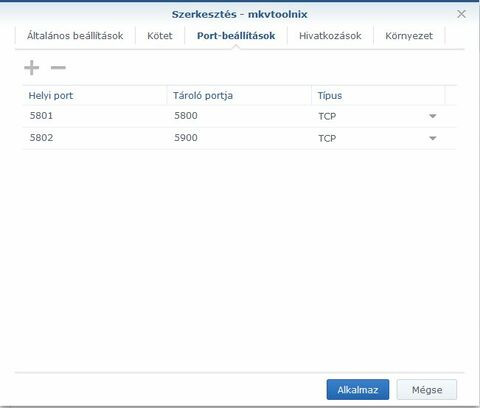Open the Környezet tab
This screenshot has width=480, height=408.
[409, 36]
